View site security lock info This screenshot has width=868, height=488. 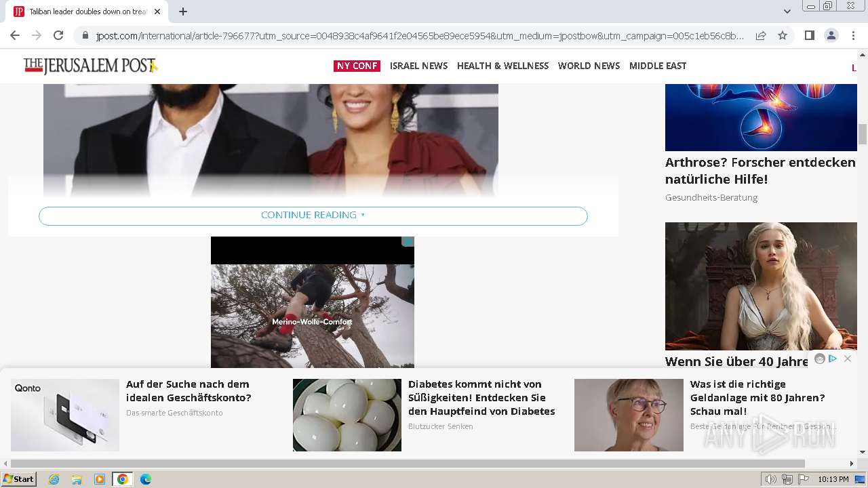tap(85, 36)
